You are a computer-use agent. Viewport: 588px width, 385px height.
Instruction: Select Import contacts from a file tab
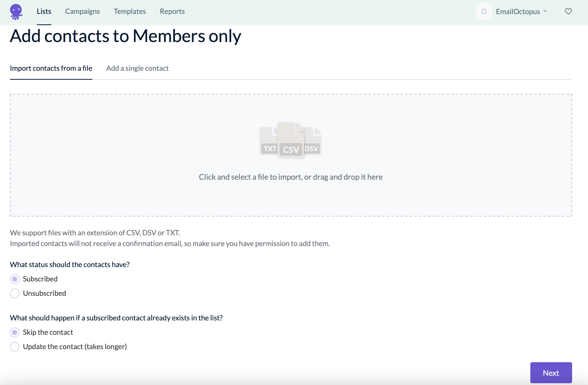coord(51,68)
